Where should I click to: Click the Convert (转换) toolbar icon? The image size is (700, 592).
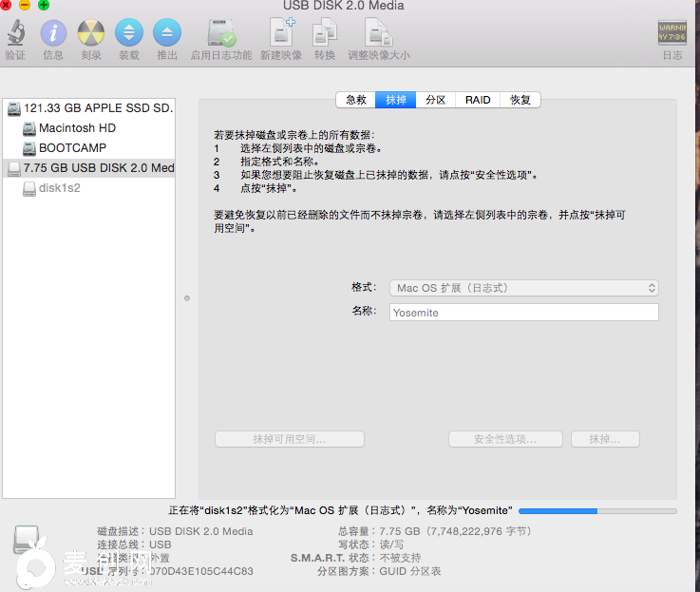click(x=325, y=31)
